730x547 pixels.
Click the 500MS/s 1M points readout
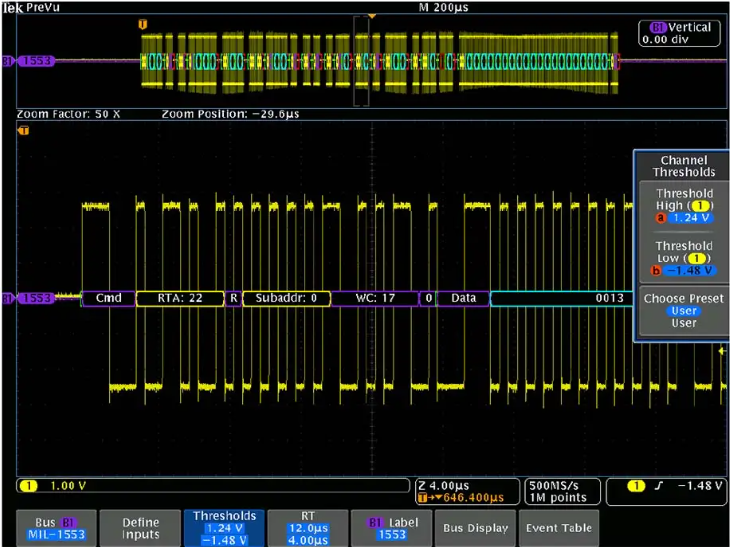[x=562, y=492]
